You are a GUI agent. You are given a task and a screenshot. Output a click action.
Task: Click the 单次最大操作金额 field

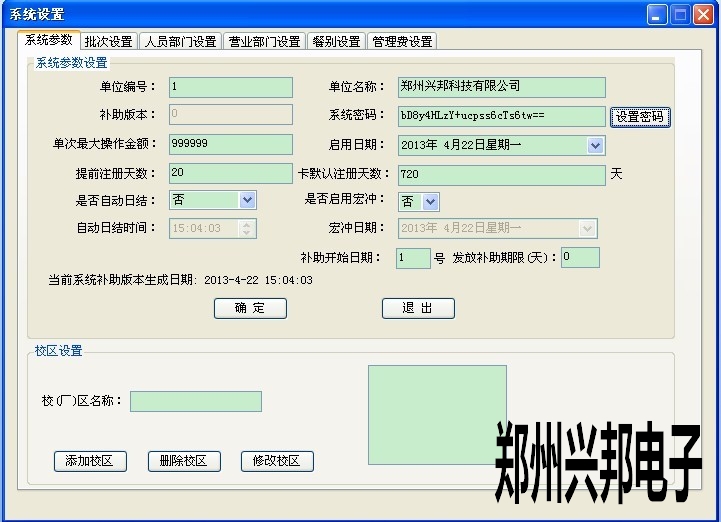[231, 144]
